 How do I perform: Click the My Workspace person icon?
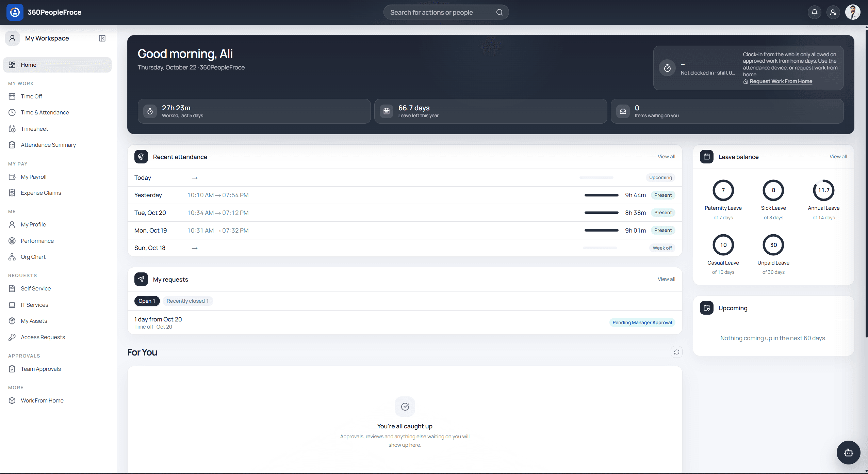[12, 38]
